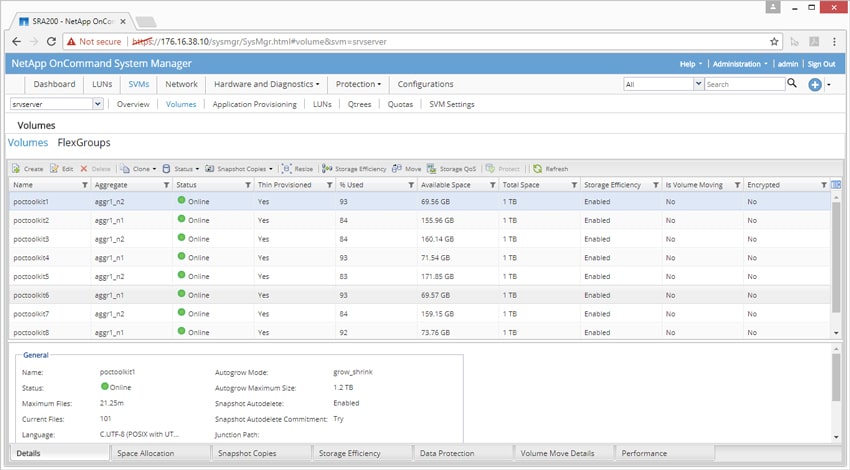Click details pane scrollbar down arrow

[x=836, y=437]
